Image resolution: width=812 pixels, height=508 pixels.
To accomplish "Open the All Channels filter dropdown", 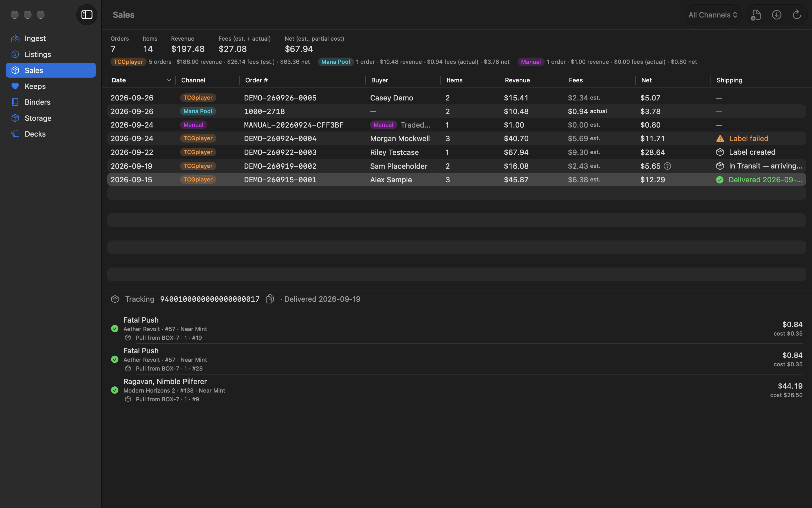I will (x=713, y=15).
